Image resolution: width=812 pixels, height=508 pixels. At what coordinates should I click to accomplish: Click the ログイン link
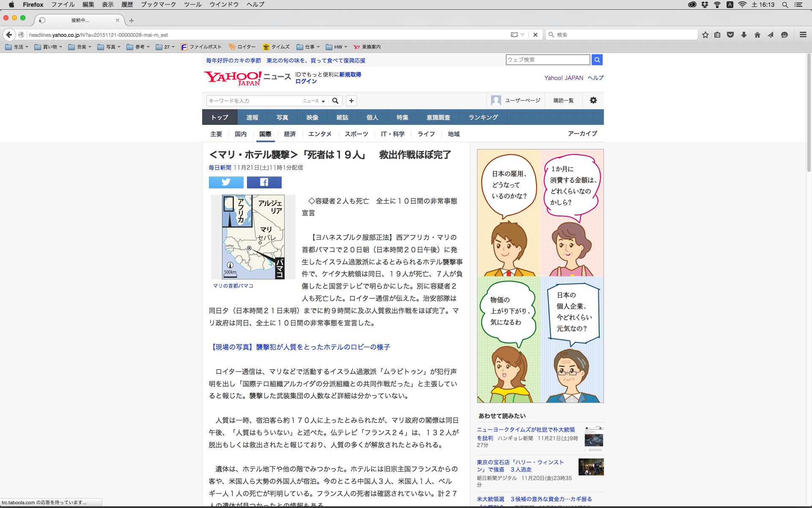pos(306,81)
